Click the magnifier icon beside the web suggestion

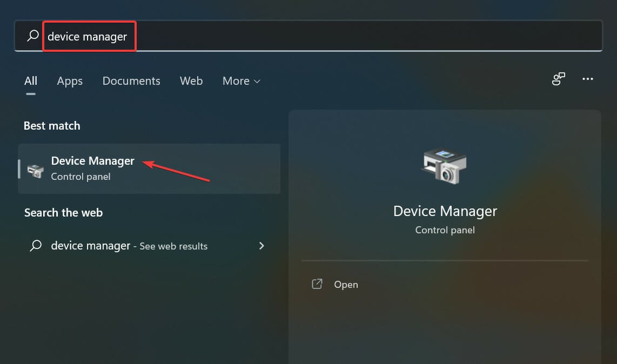point(35,246)
